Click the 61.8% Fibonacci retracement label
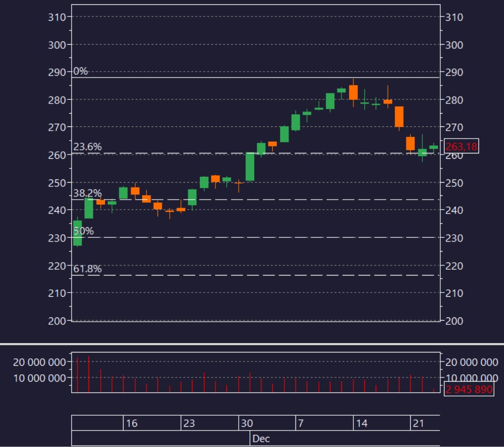 (88, 269)
